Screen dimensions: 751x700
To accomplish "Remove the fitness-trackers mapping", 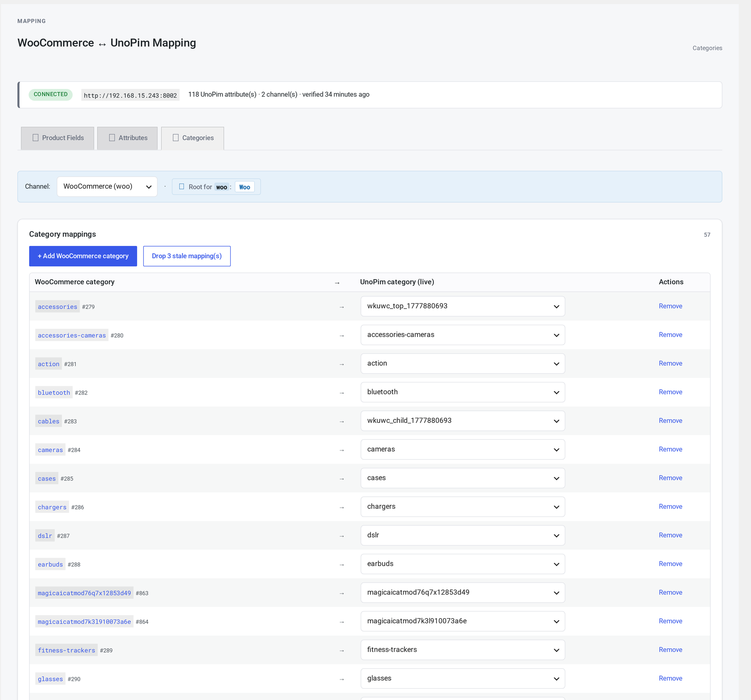I will [x=670, y=650].
